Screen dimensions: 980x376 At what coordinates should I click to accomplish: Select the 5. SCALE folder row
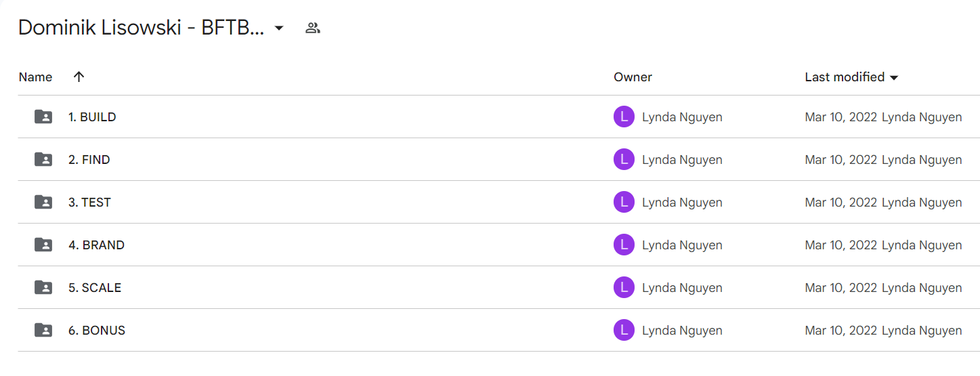tap(498, 287)
